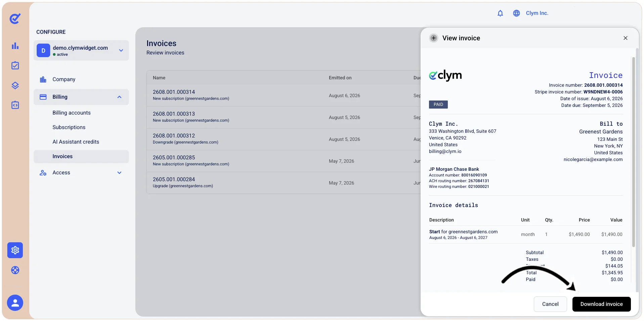Open the user profile avatar icon
The width and height of the screenshot is (644, 321).
[15, 303]
